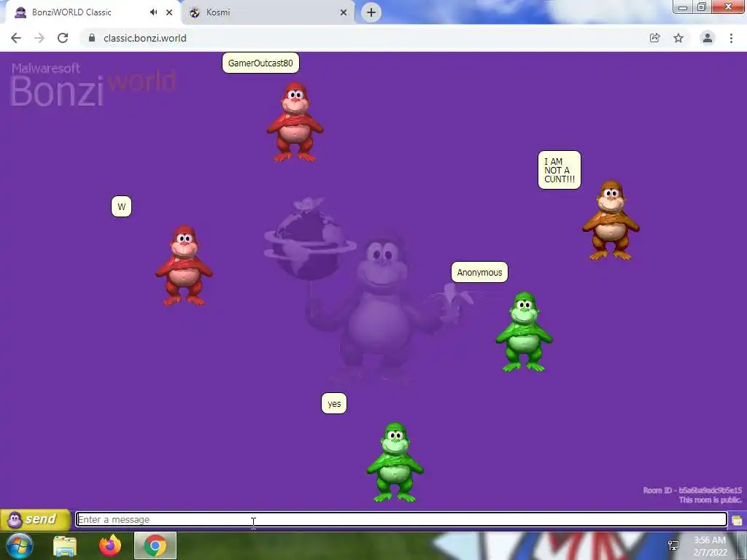Open the Windows Start menu

(x=20, y=545)
